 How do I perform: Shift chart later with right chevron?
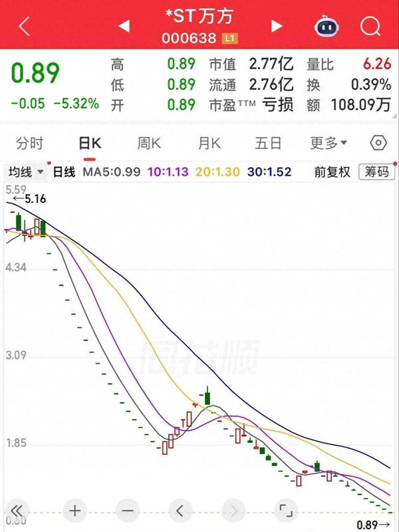point(233,510)
